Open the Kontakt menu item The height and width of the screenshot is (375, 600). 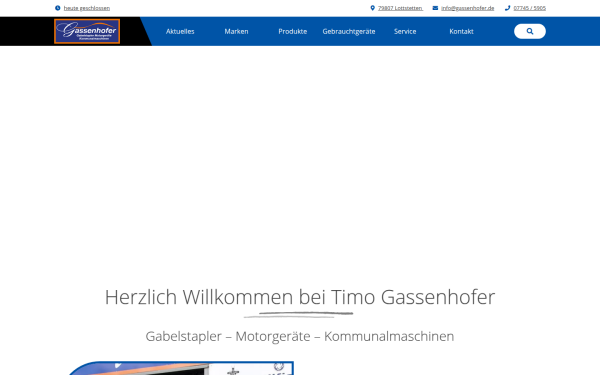[461, 31]
